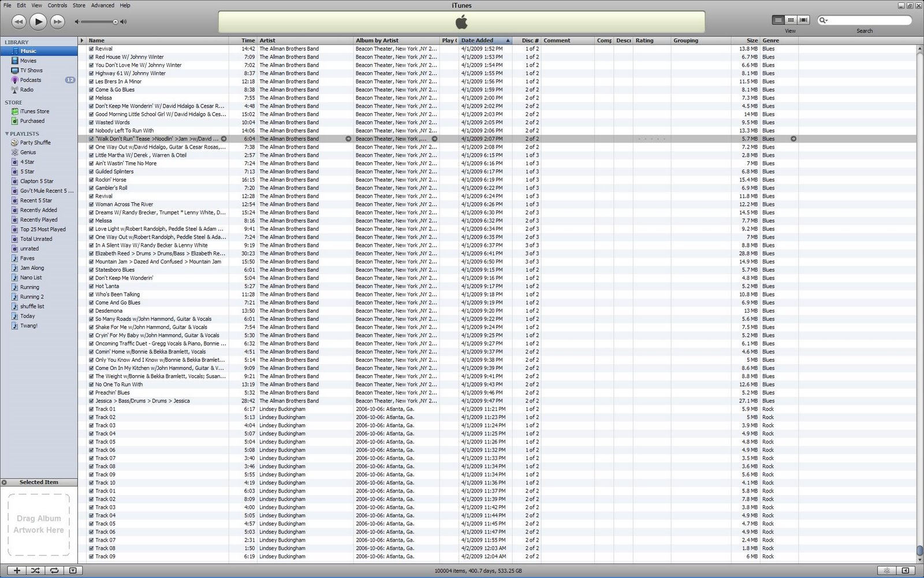
Task: Click the Play button
Action: (x=38, y=22)
